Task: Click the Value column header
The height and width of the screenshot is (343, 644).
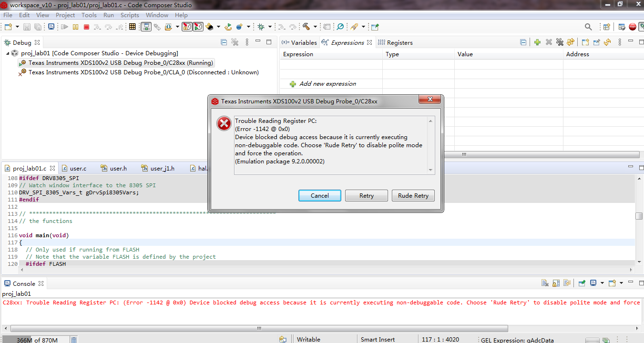Action: tap(509, 54)
